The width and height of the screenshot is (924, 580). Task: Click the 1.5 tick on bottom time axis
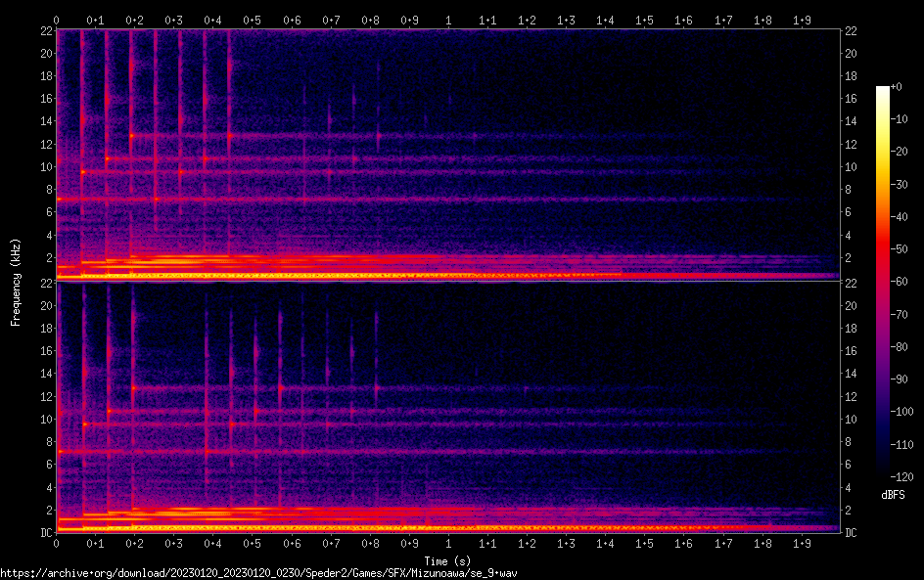click(644, 543)
